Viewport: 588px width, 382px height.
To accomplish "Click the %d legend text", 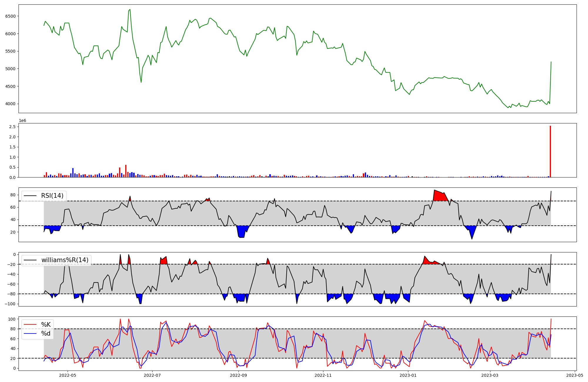I will click(46, 334).
